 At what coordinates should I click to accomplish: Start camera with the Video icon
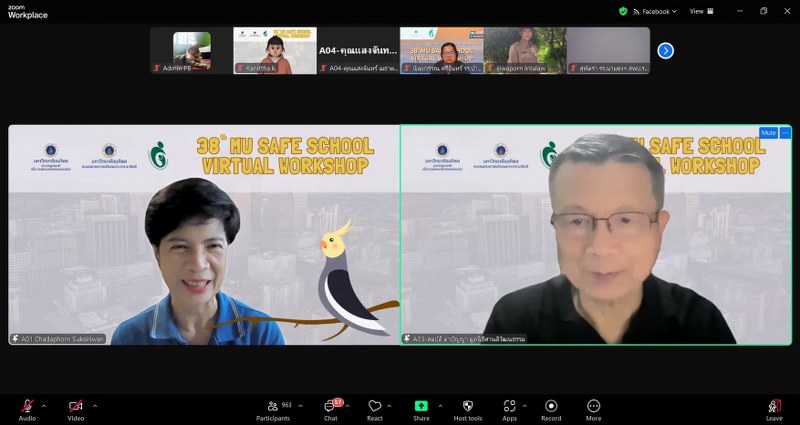click(76, 406)
